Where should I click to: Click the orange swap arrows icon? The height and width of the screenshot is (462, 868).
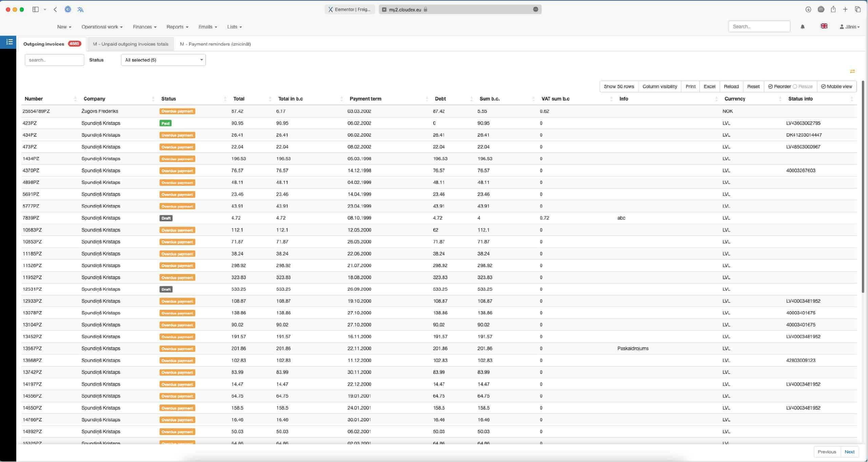[852, 71]
